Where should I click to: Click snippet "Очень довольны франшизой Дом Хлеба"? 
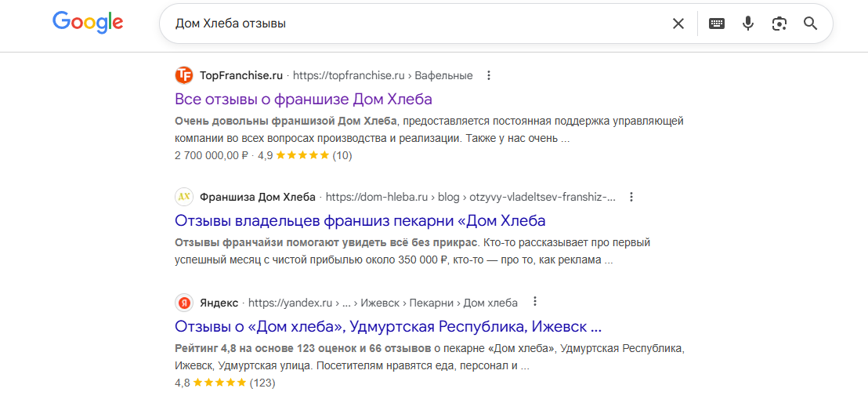(x=287, y=121)
